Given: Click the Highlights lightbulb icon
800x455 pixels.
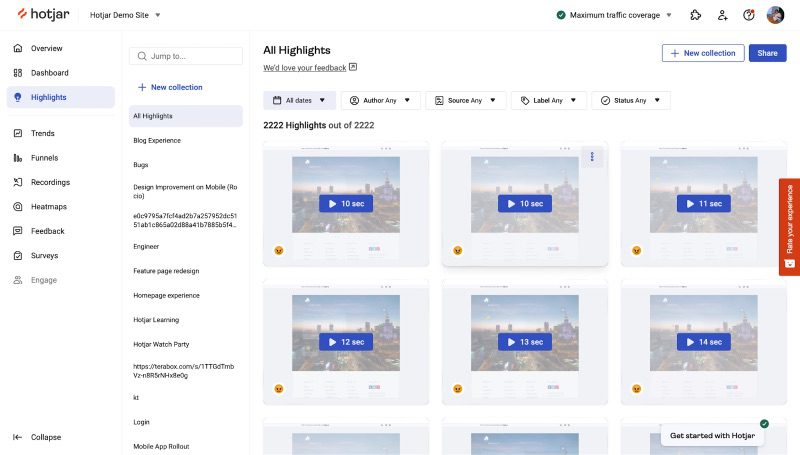Looking at the screenshot, I should pyautogui.click(x=18, y=97).
